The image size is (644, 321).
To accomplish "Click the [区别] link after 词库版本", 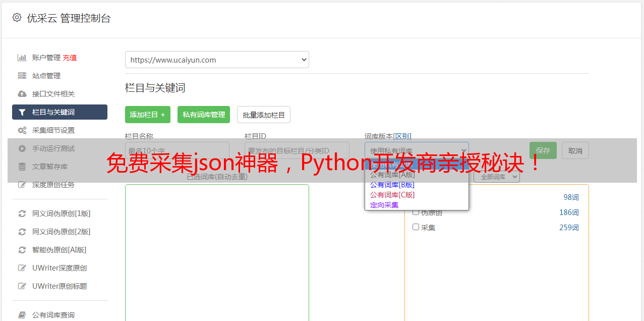I will [402, 136].
